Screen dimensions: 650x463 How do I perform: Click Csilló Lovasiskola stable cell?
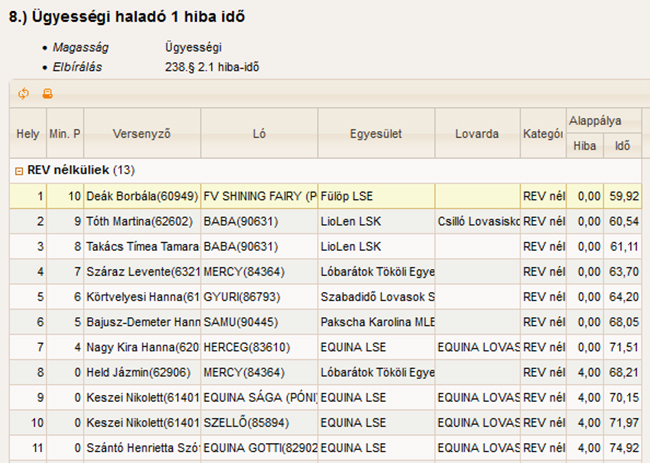[477, 221]
